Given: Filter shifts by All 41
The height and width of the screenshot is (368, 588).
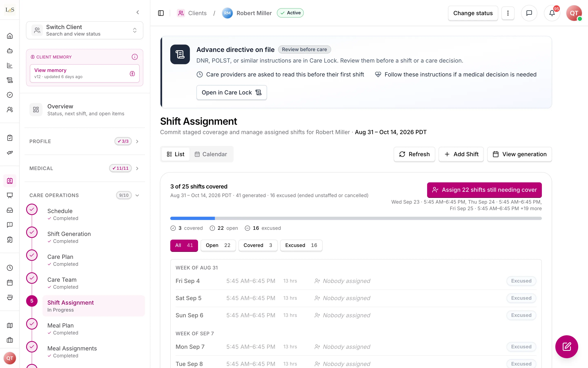Looking at the screenshot, I should click(184, 245).
